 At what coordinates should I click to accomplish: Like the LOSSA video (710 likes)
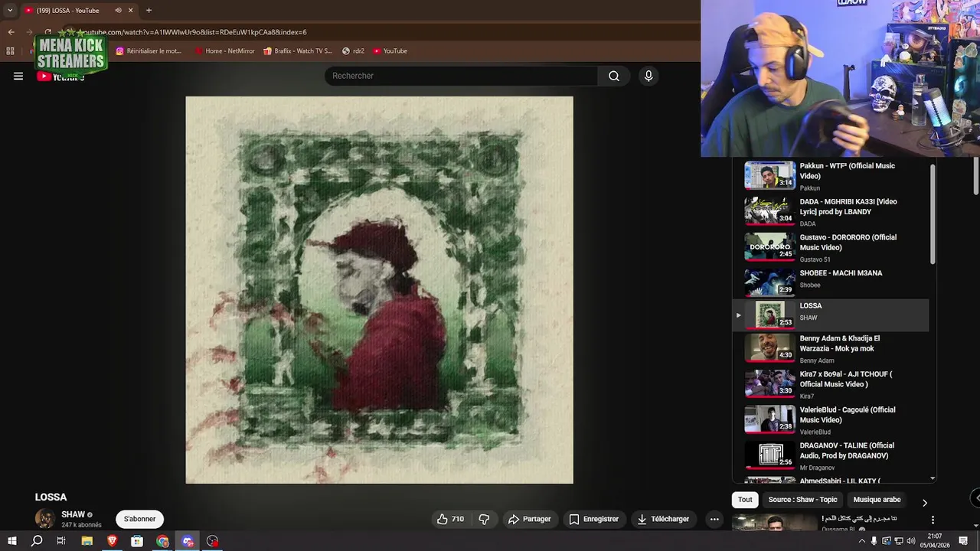(x=450, y=519)
